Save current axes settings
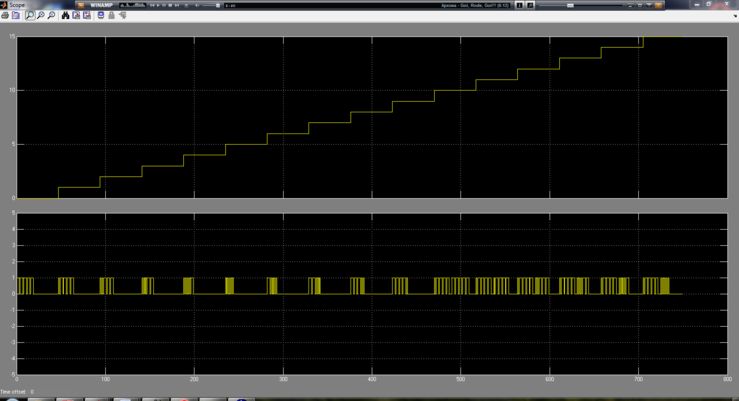 [x=76, y=16]
